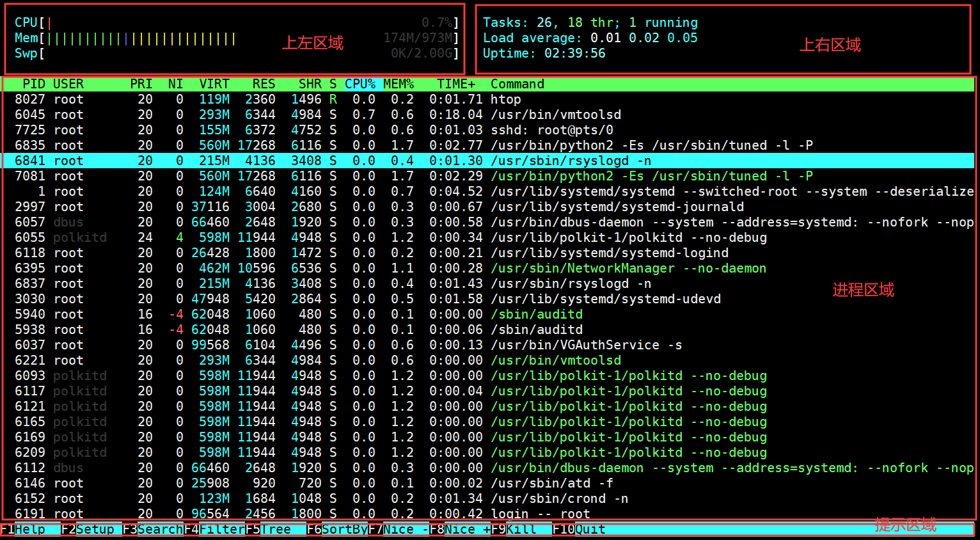Click F8 Nice + to lower priority
The image size is (980, 540).
point(462,529)
